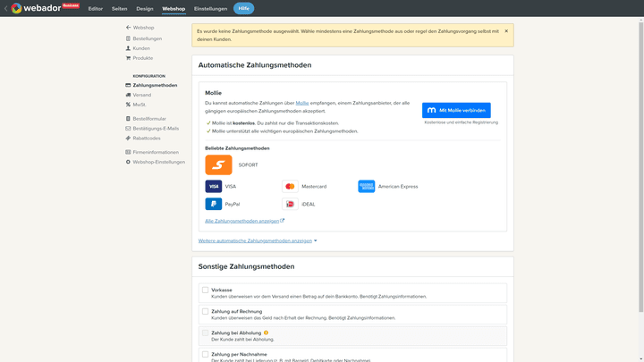Click the Hilfe button
The image size is (644, 362).
pos(243,8)
